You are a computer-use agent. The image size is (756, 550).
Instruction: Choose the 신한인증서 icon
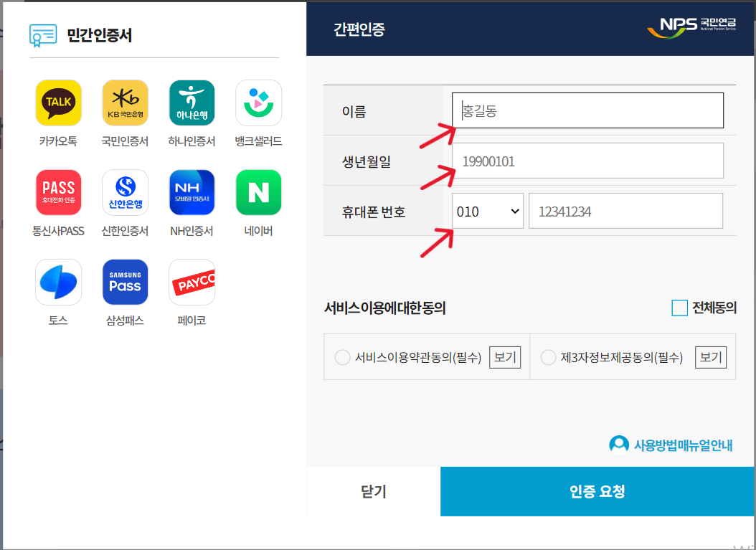coord(125,192)
